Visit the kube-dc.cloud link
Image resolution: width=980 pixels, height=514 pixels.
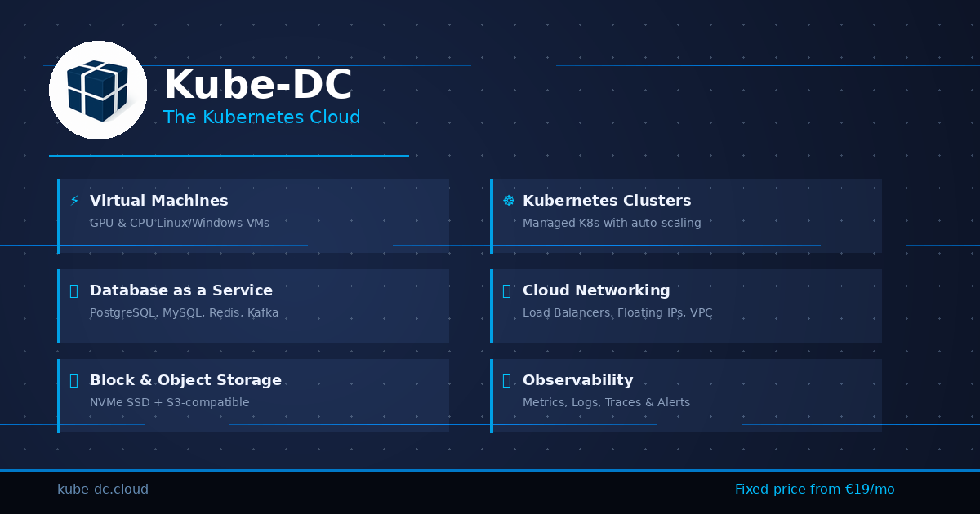point(103,490)
